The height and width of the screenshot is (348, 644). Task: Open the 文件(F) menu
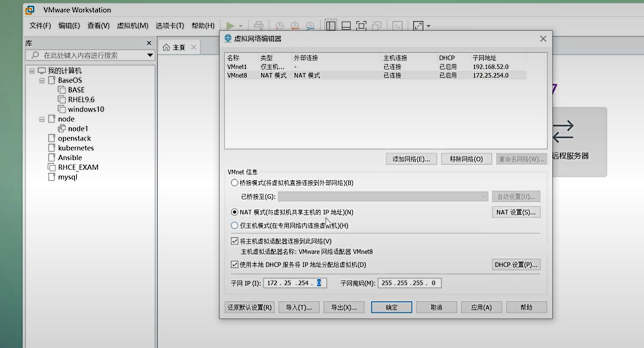[x=40, y=26]
